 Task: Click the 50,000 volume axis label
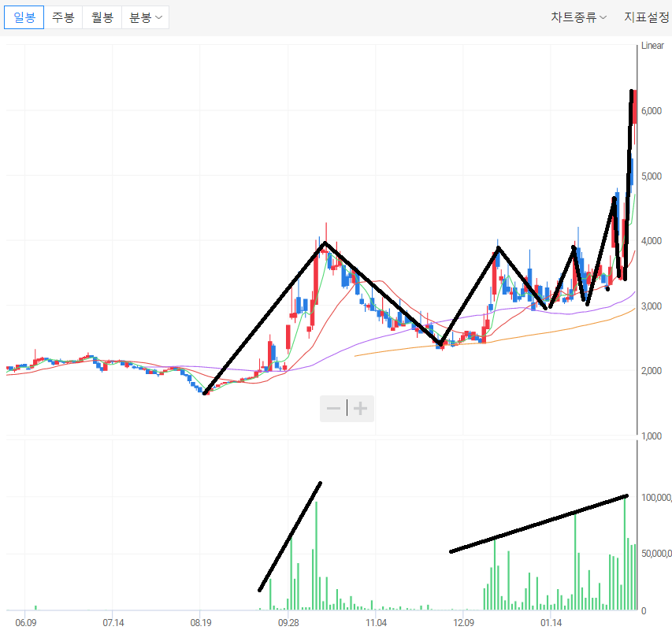point(656,554)
